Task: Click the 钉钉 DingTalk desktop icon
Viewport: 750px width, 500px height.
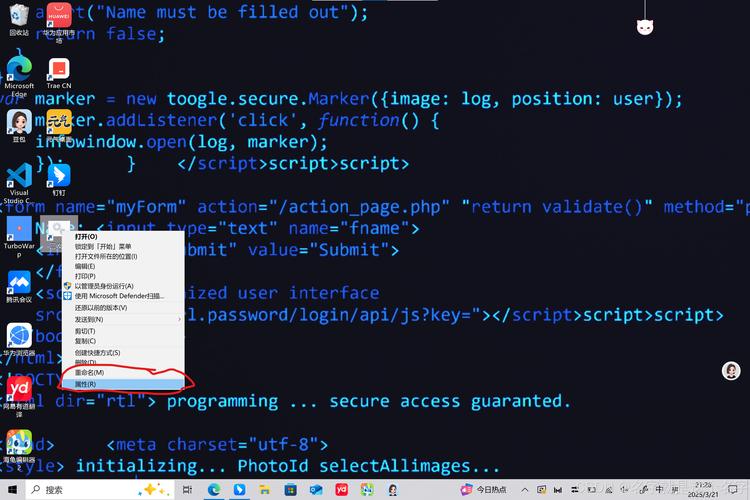Action: [59, 176]
